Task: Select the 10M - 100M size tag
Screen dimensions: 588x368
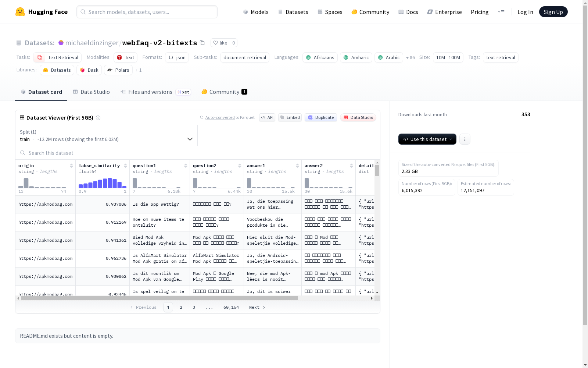Action: click(448, 57)
